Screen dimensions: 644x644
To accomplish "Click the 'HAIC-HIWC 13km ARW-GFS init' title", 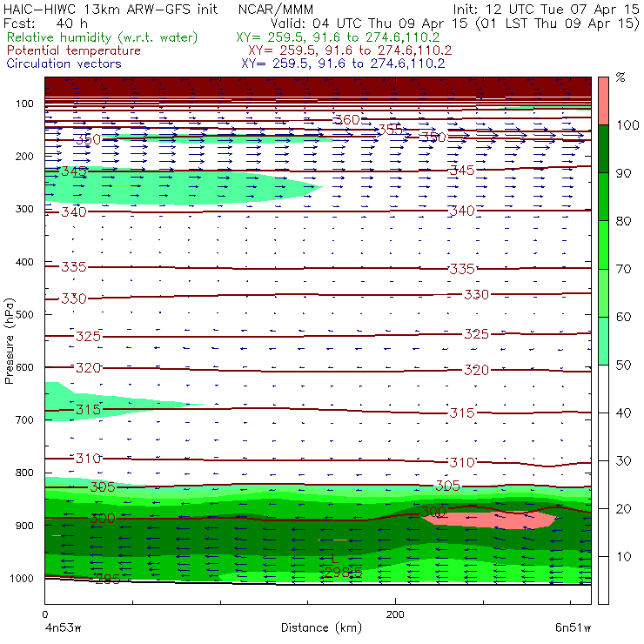I will [111, 9].
